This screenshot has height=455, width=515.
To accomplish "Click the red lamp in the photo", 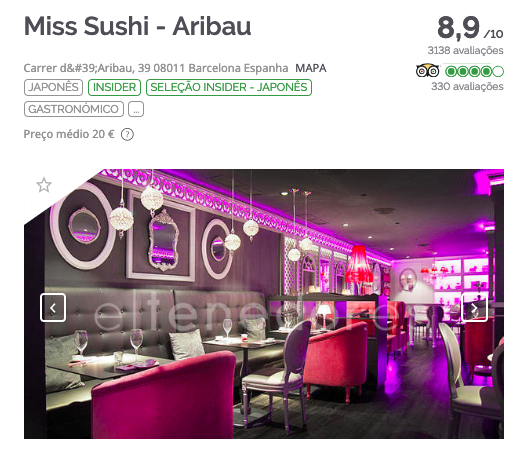I will pyautogui.click(x=359, y=265).
